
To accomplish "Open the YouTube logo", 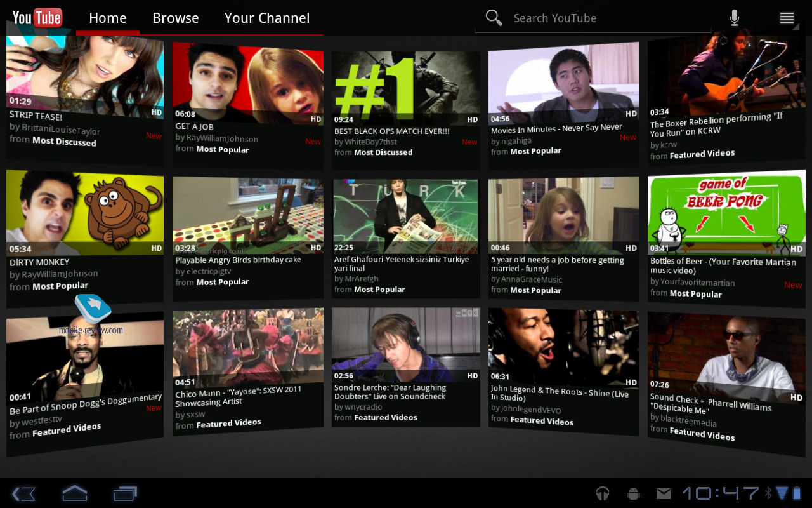I will coord(37,18).
